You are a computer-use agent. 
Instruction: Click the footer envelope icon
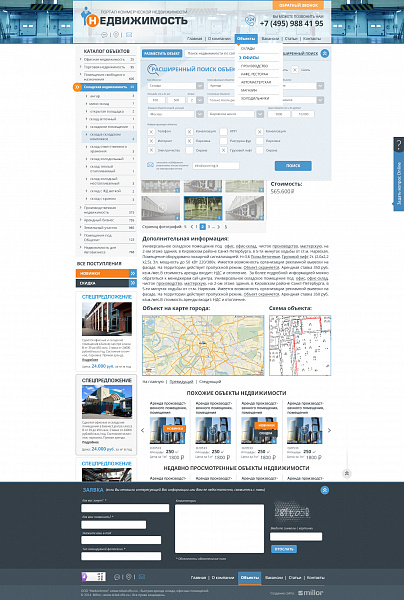tap(142, 577)
